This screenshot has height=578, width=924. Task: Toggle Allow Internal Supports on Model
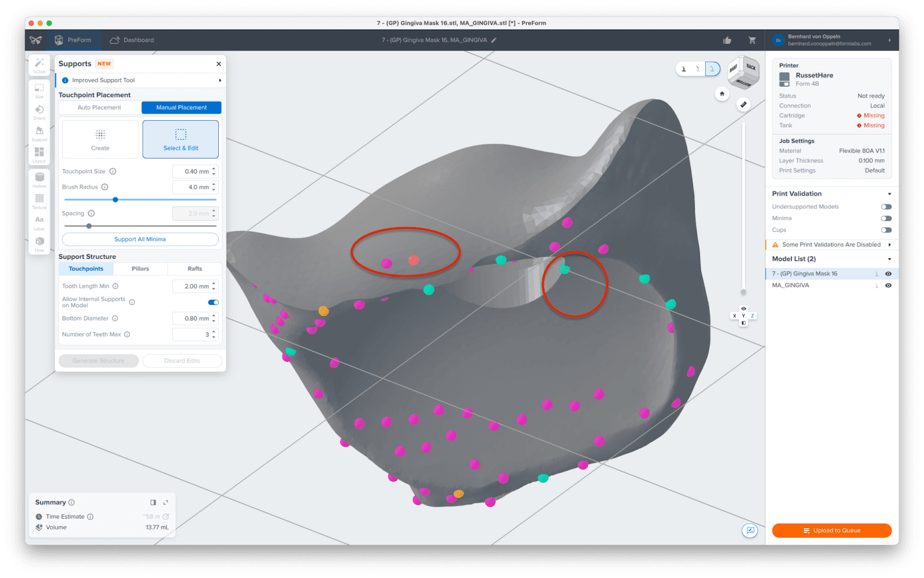click(213, 302)
